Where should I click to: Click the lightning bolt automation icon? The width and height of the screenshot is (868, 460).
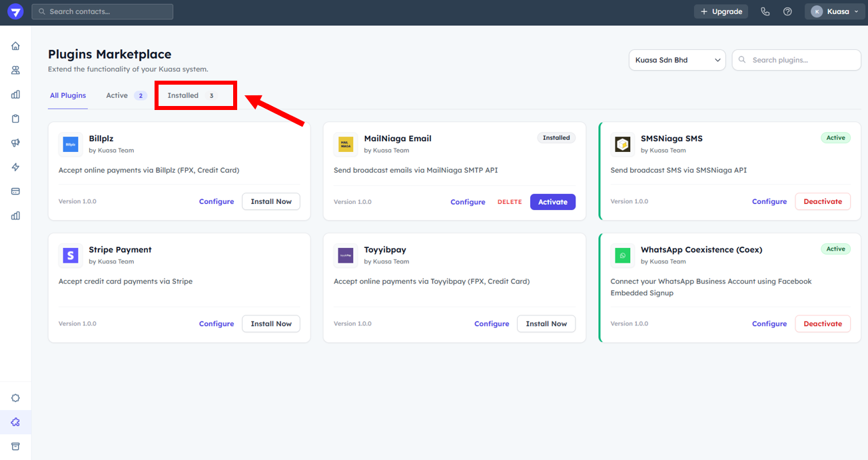click(15, 167)
